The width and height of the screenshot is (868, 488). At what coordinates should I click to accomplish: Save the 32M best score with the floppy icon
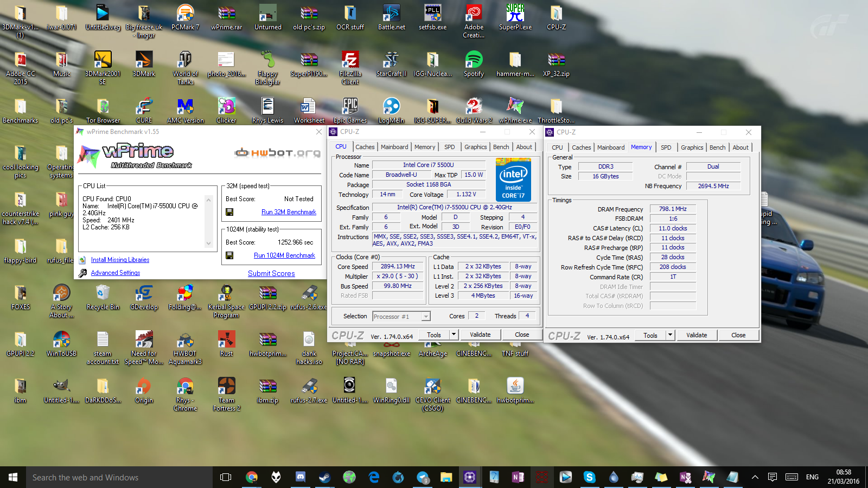229,212
